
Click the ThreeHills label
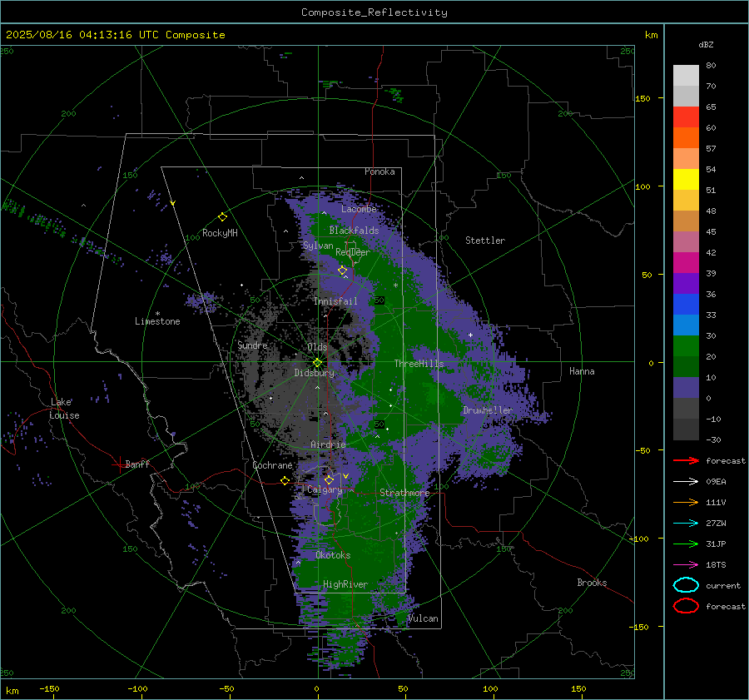click(419, 364)
